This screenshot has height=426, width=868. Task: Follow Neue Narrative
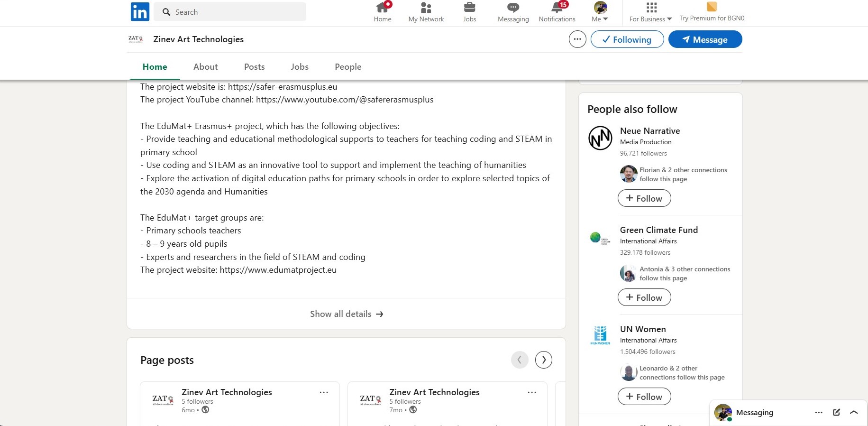click(x=644, y=198)
